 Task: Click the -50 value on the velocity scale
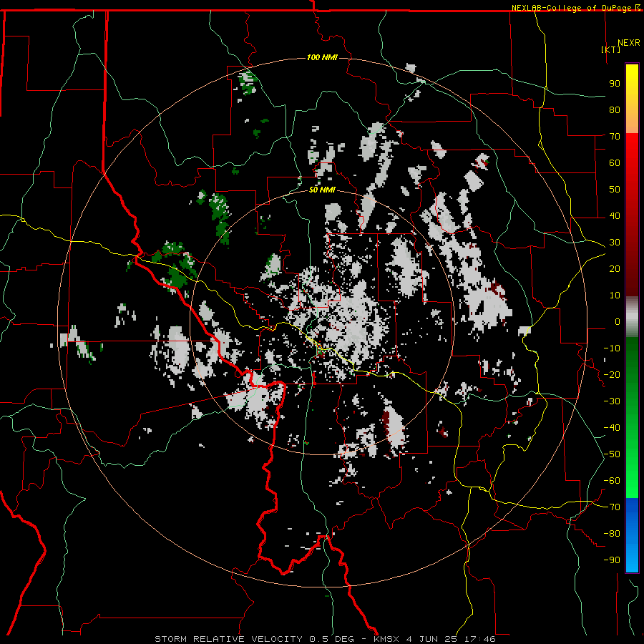pyautogui.click(x=612, y=454)
